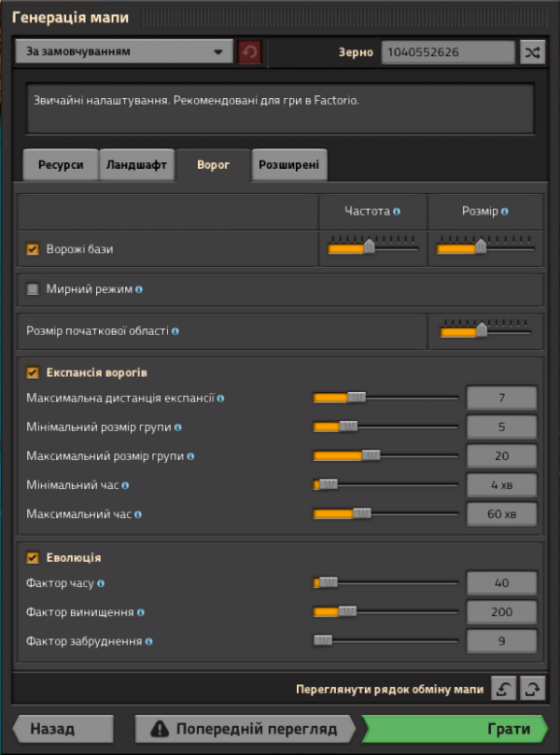Select the Ворог tab
560x755 pixels.
coord(214,164)
